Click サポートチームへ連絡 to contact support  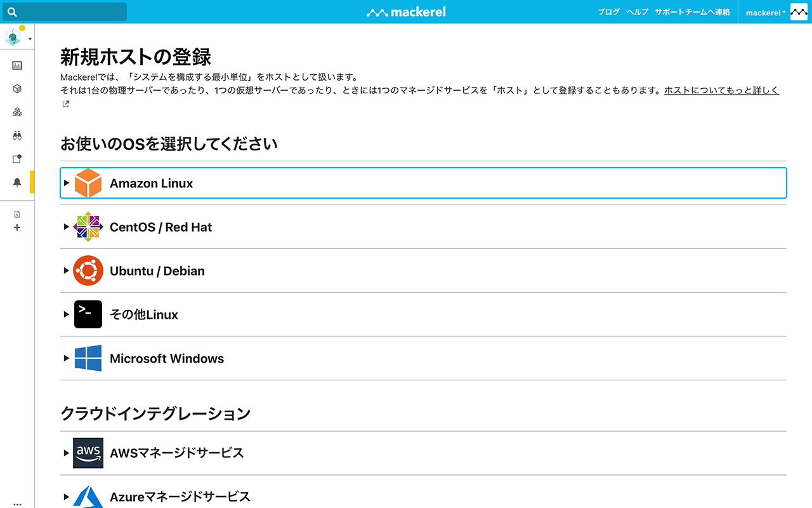coord(692,12)
